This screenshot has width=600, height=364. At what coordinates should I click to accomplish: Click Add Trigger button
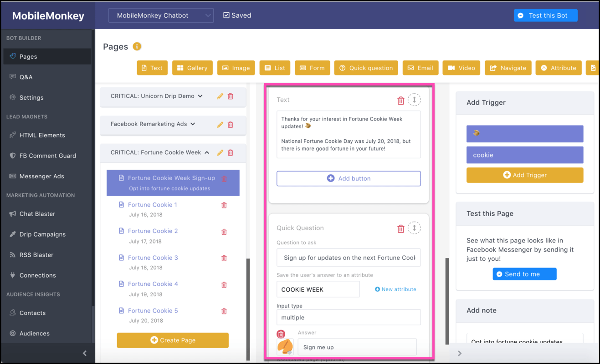(x=525, y=175)
